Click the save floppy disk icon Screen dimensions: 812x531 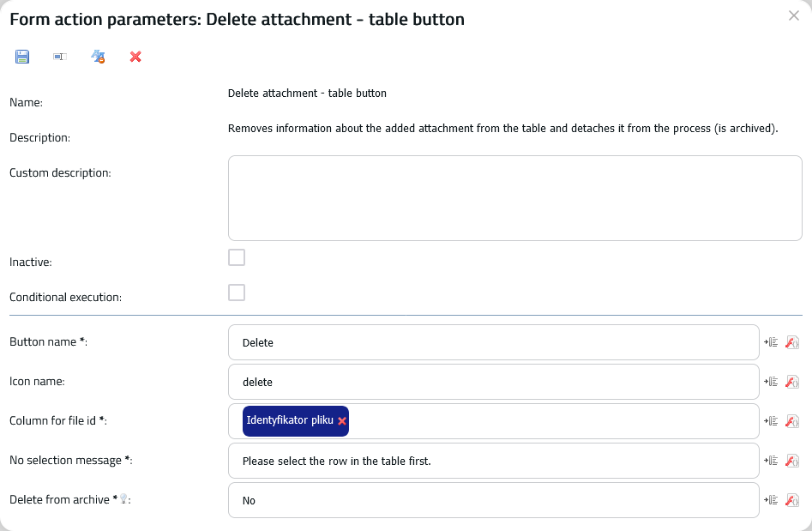point(22,57)
